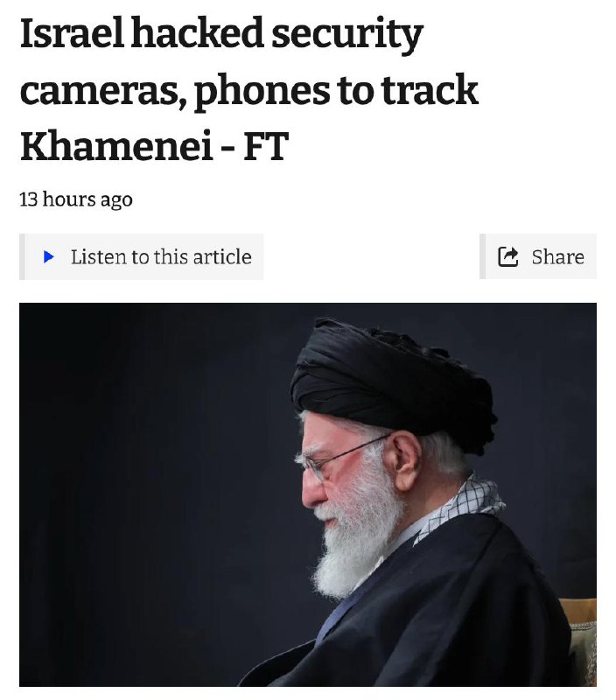This screenshot has height=700, width=616.
Task: Click the white beard in the photo
Action: (x=357, y=535)
